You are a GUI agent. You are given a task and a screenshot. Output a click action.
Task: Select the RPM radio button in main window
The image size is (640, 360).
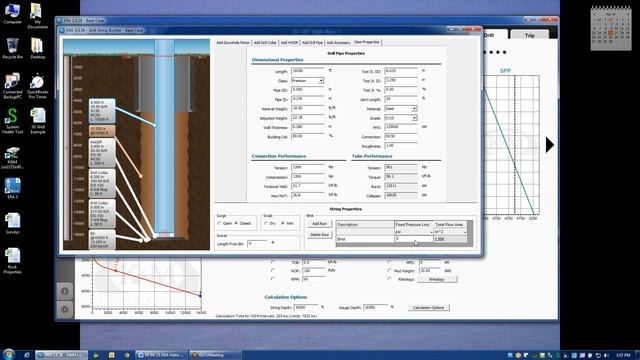273,279
